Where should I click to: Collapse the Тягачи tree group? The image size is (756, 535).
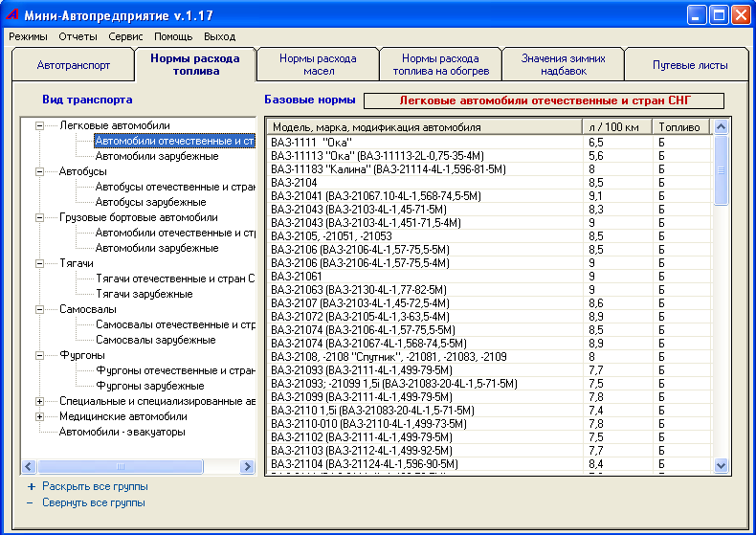[39, 263]
